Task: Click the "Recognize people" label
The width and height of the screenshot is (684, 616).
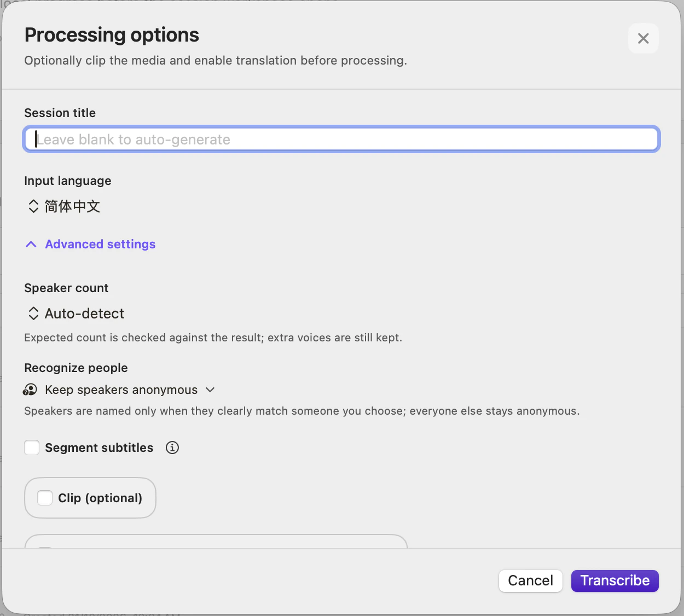Action: tap(76, 368)
